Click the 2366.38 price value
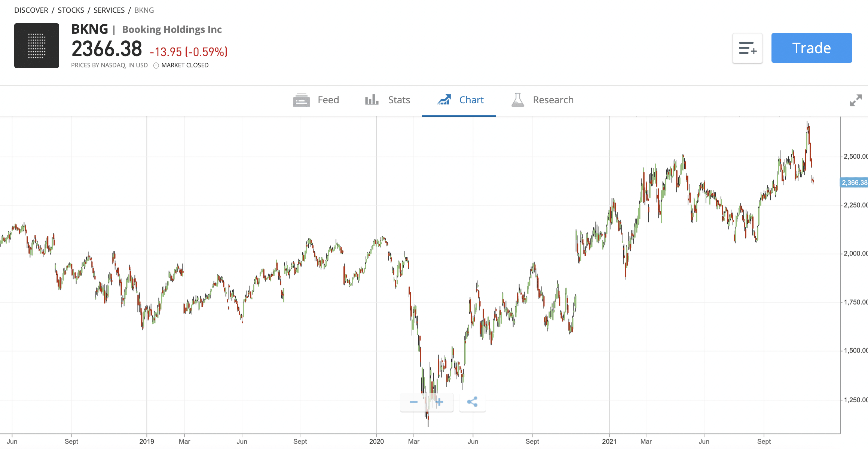Image resolution: width=868 pixels, height=449 pixels. (107, 49)
